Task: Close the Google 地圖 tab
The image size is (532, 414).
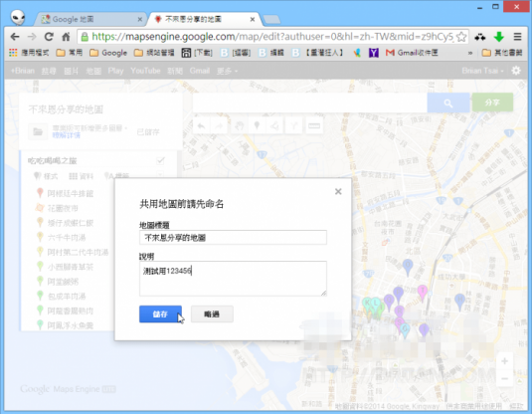Action: pyautogui.click(x=140, y=20)
